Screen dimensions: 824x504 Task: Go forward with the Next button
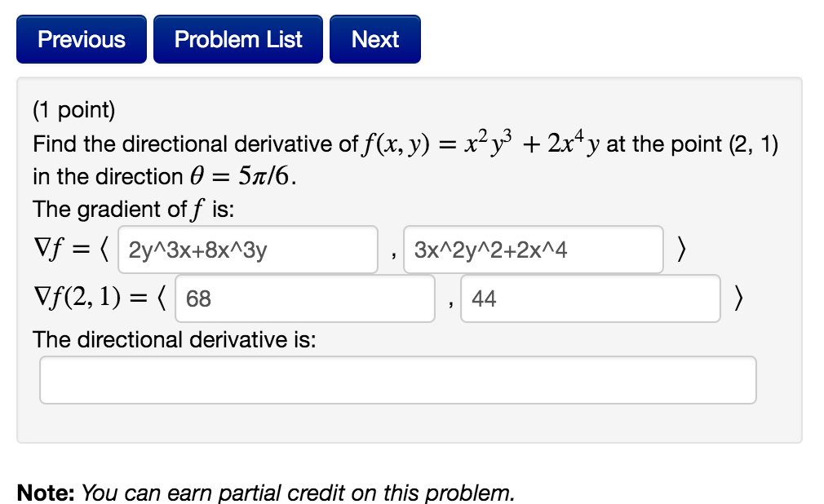click(x=374, y=38)
